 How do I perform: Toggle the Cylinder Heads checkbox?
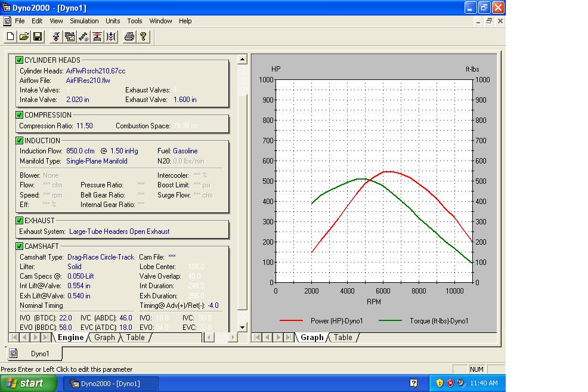click(20, 60)
